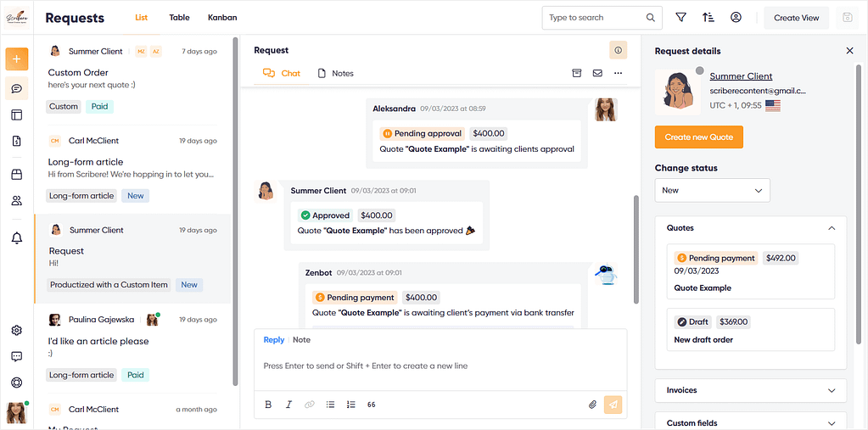
Task: Click the Paid tag on Custom Order
Action: [99, 106]
